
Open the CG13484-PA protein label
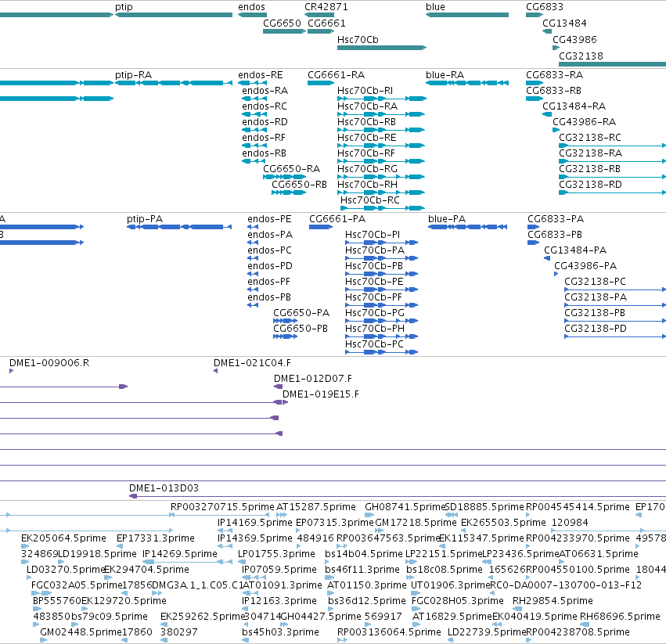(575, 250)
